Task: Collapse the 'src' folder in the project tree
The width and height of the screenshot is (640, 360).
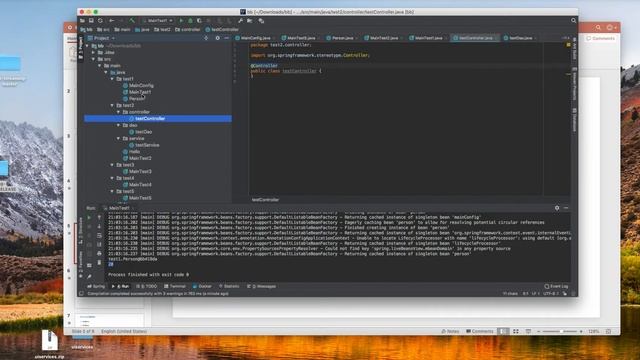Action: click(93, 59)
